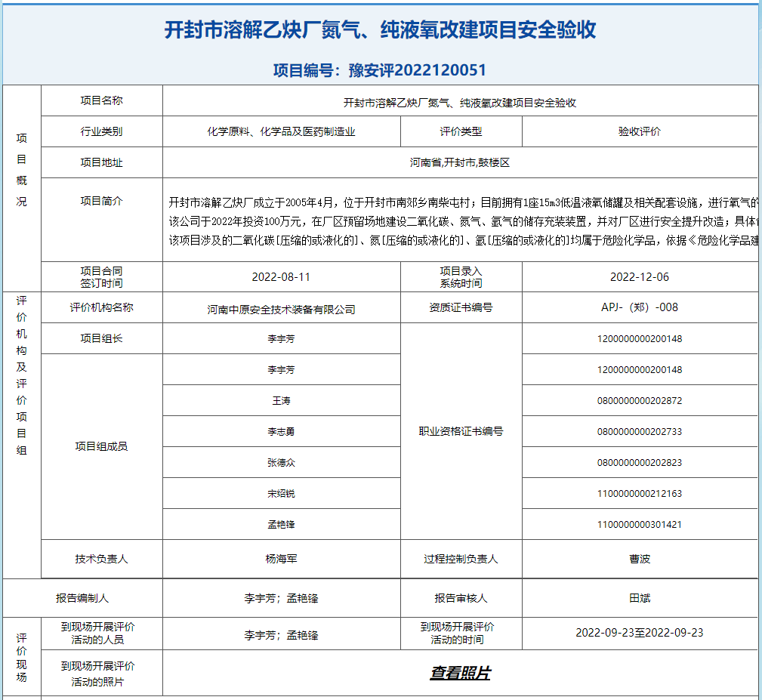This screenshot has height=700, width=762.
Task: Click the 项目名称 label cell
Action: pyautogui.click(x=101, y=100)
